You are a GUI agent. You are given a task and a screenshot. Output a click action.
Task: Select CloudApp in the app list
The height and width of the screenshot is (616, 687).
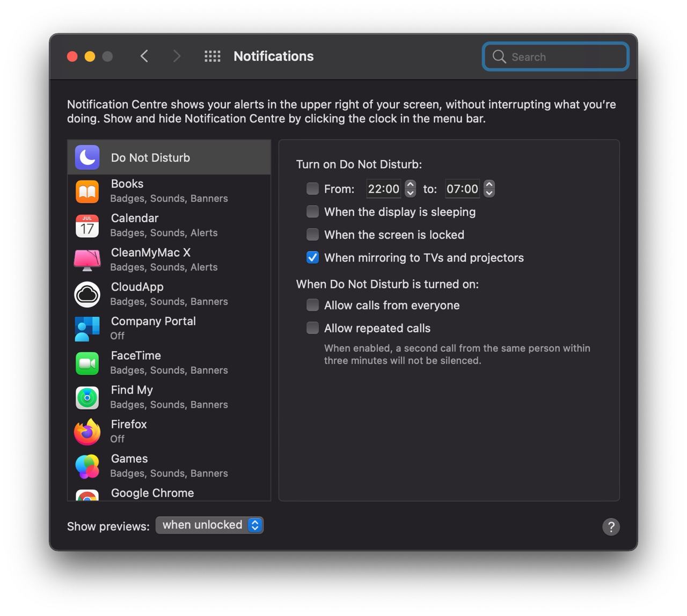click(169, 295)
